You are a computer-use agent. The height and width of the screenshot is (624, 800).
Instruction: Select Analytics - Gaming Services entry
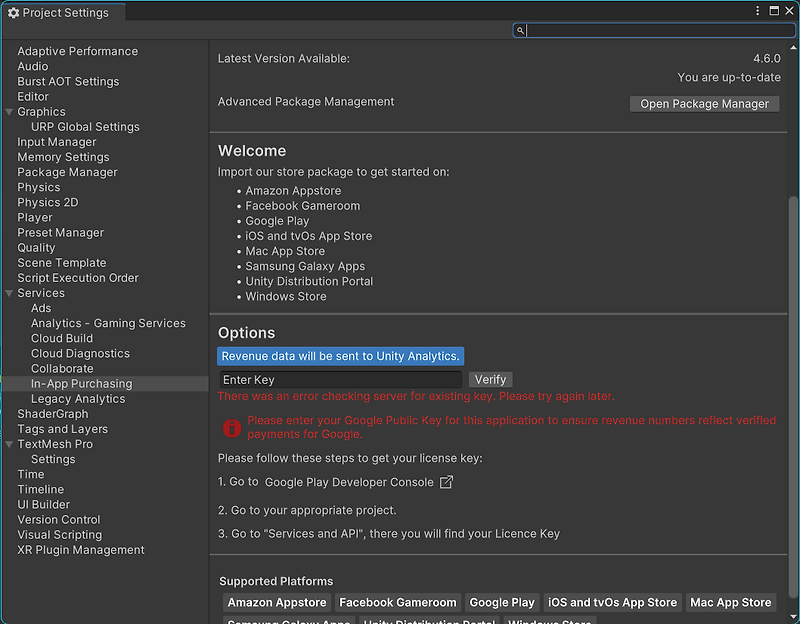point(108,323)
